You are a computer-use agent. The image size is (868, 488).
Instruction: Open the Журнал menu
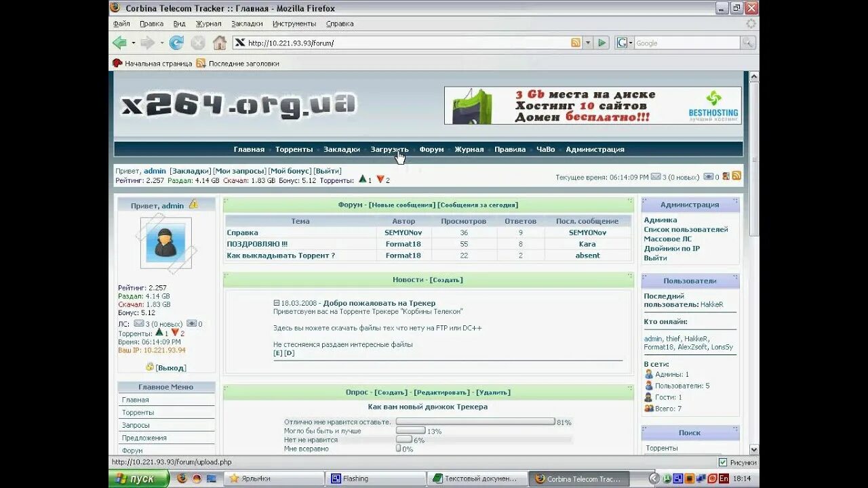(x=208, y=24)
